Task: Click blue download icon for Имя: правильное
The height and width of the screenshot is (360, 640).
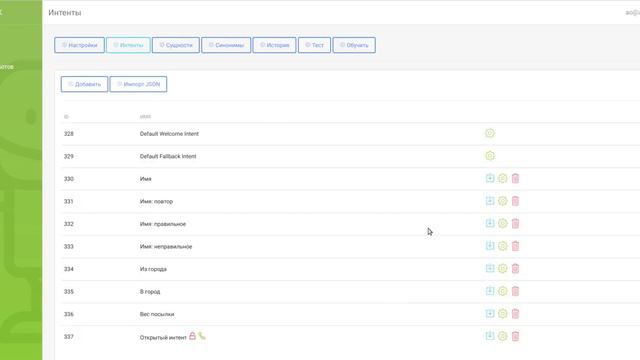Action: (490, 223)
